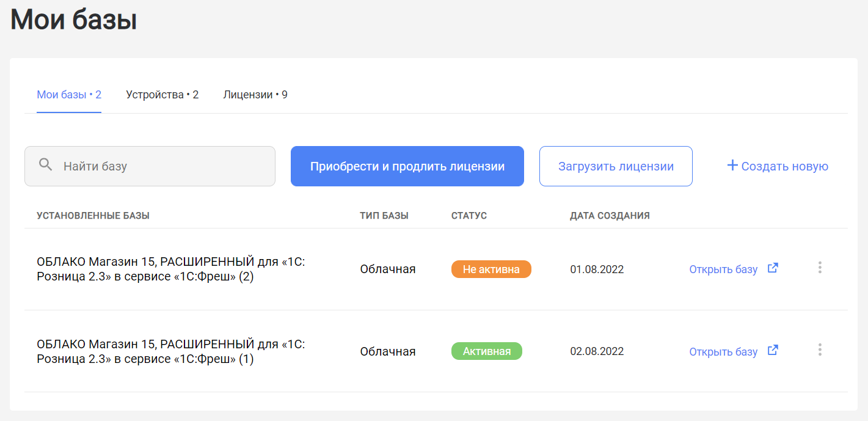The width and height of the screenshot is (868, 421).
Task: Select the database name ending with (1)
Action: pos(171,352)
